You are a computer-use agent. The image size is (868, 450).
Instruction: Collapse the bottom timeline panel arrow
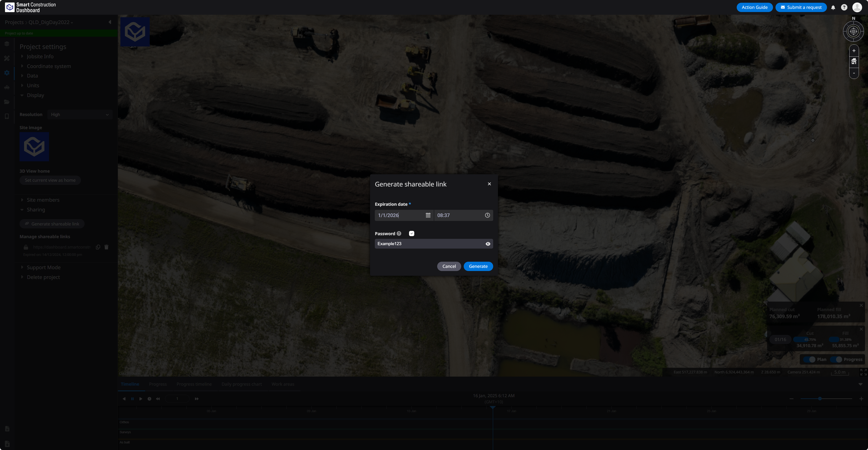[x=860, y=384]
